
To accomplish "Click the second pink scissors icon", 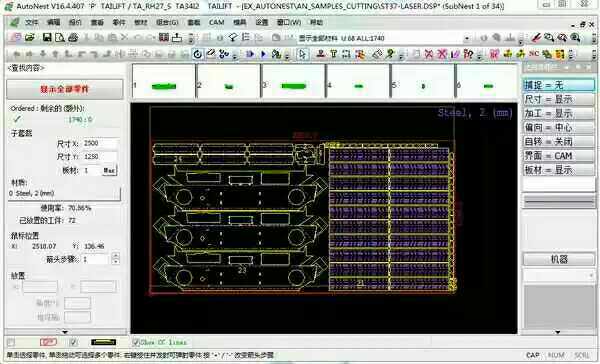I will click(x=442, y=54).
